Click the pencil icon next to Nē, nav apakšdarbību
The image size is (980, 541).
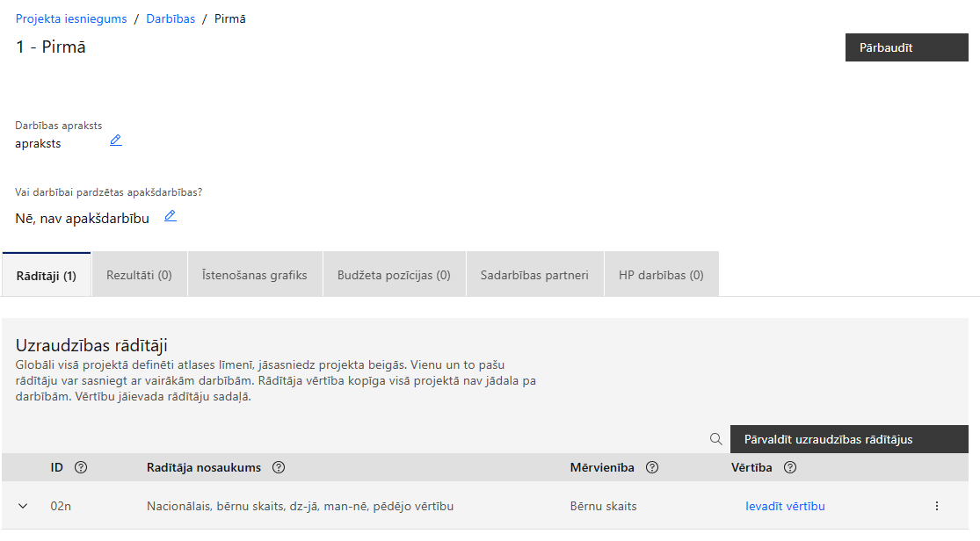(170, 216)
